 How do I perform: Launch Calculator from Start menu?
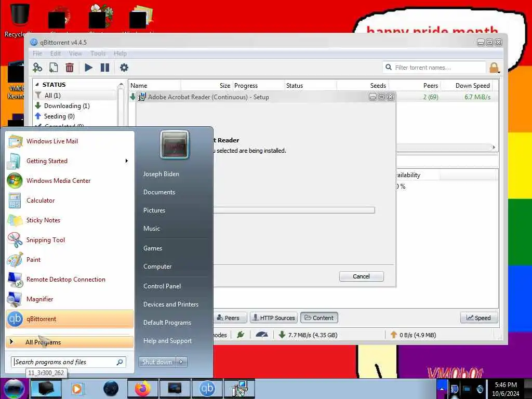point(70,200)
